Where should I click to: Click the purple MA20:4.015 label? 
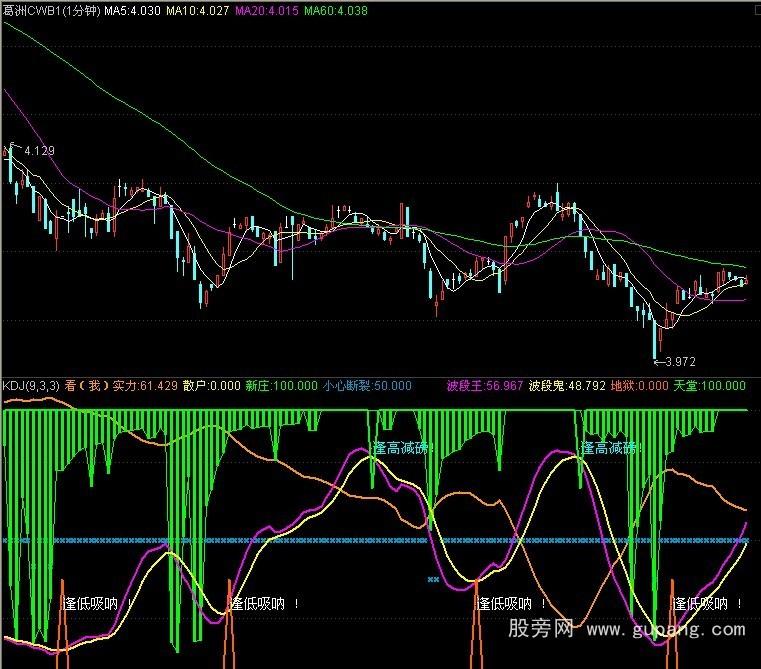tap(266, 11)
